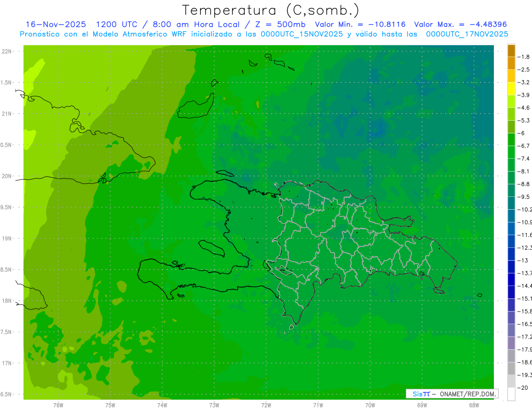Click the '72W' longitude label
Screen dimensions: 532x411
(266, 405)
